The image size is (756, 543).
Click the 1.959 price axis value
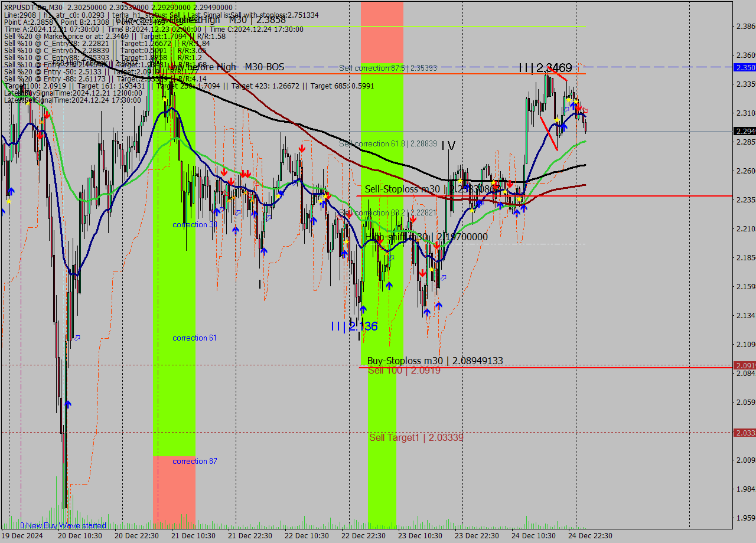click(746, 518)
